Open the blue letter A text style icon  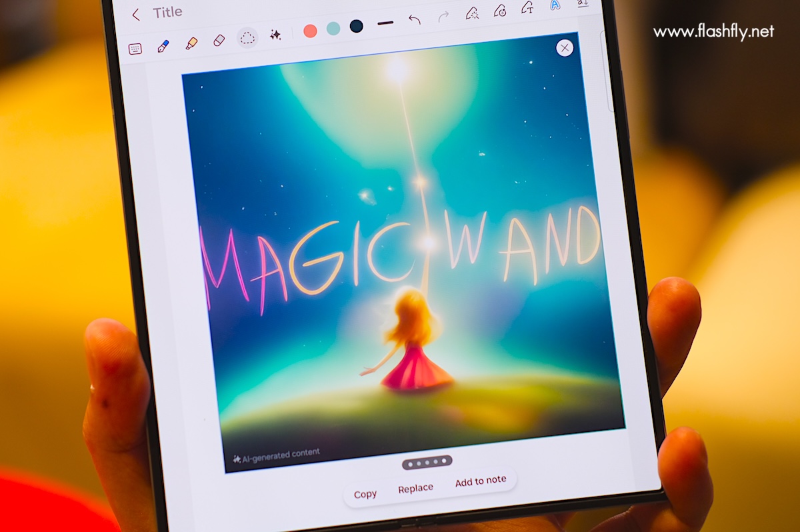(x=555, y=5)
